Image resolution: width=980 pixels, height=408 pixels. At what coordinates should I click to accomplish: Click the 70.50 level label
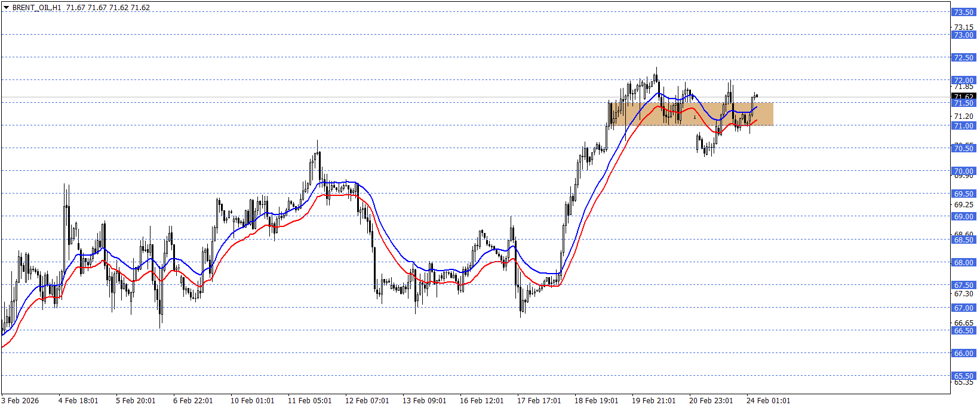[963, 148]
